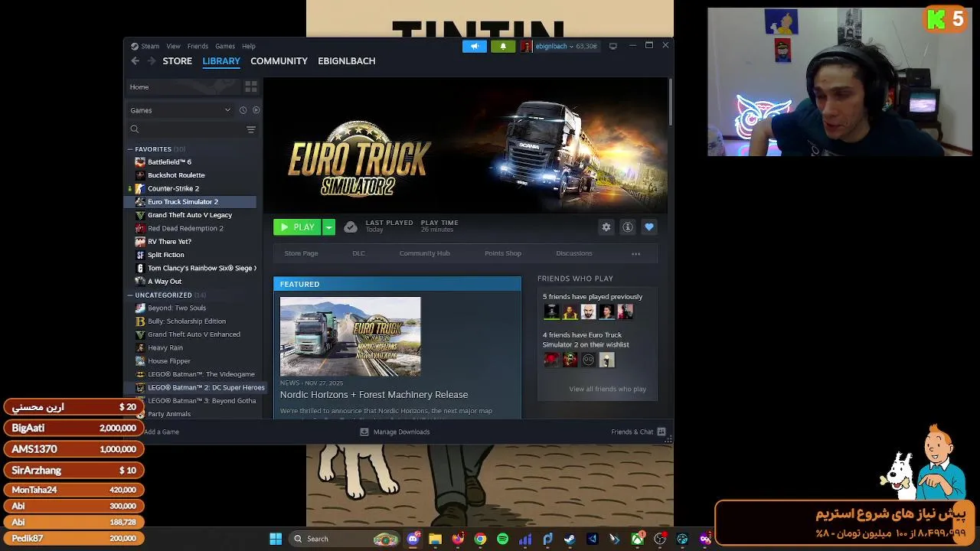980x551 pixels.
Task: Click the cloud status checkmark icon
Action: (350, 227)
